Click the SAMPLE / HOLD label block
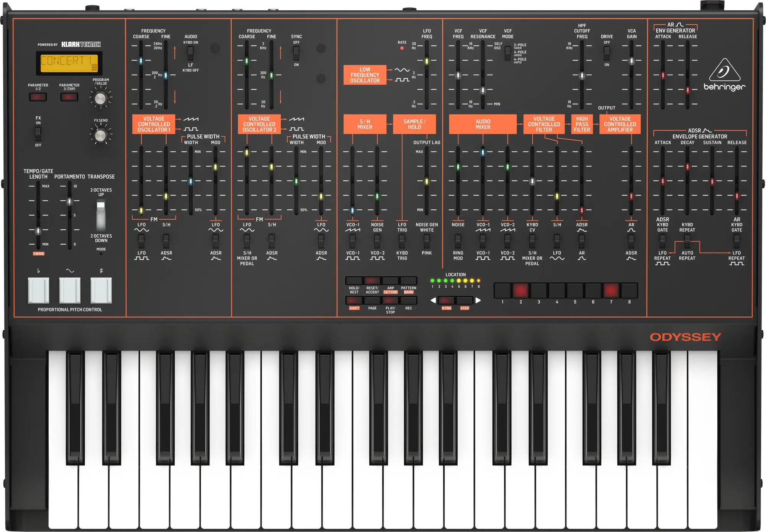This screenshot has width=766, height=532. (x=414, y=124)
